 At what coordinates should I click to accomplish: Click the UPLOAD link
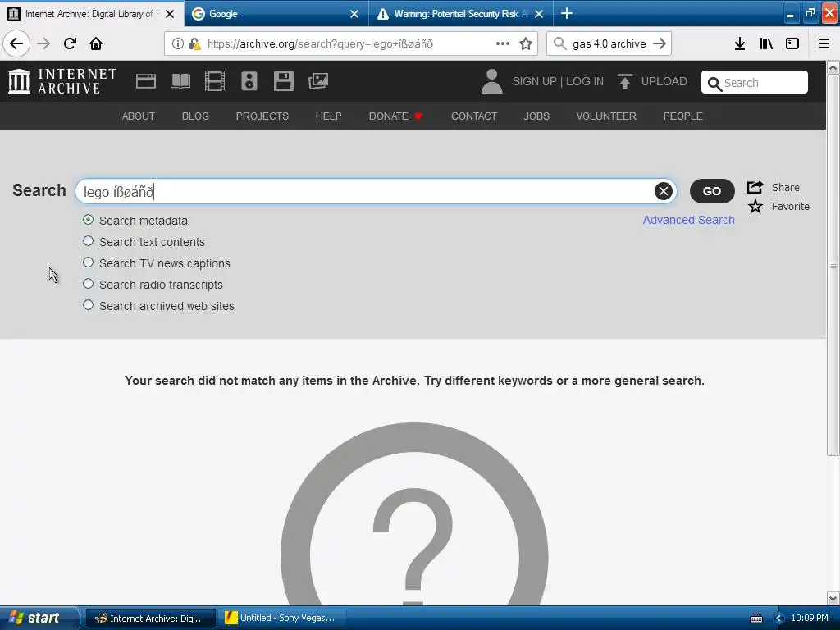click(664, 81)
